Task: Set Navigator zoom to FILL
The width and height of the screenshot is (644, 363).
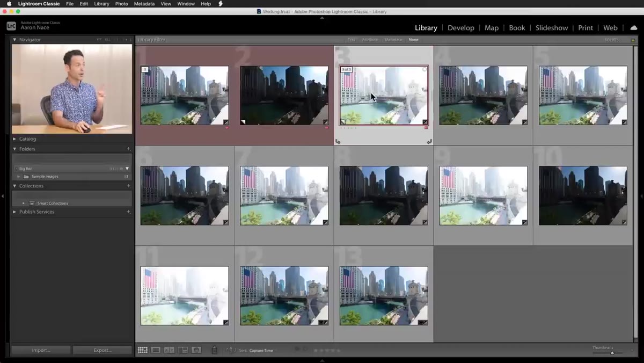Action: point(107,40)
